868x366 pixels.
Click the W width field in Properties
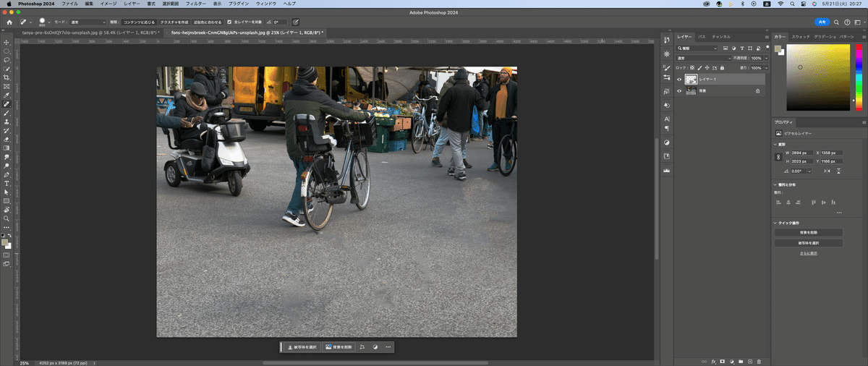(x=801, y=153)
